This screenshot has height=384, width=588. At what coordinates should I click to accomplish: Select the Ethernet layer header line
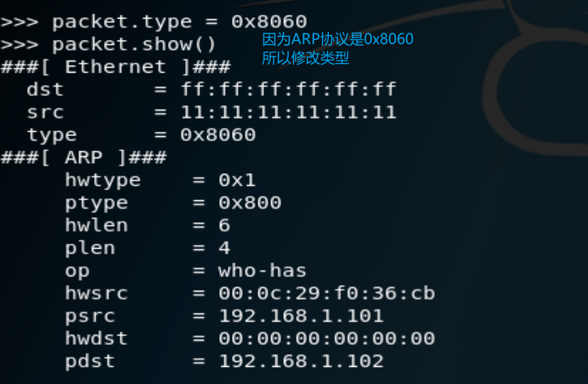[x=116, y=67]
